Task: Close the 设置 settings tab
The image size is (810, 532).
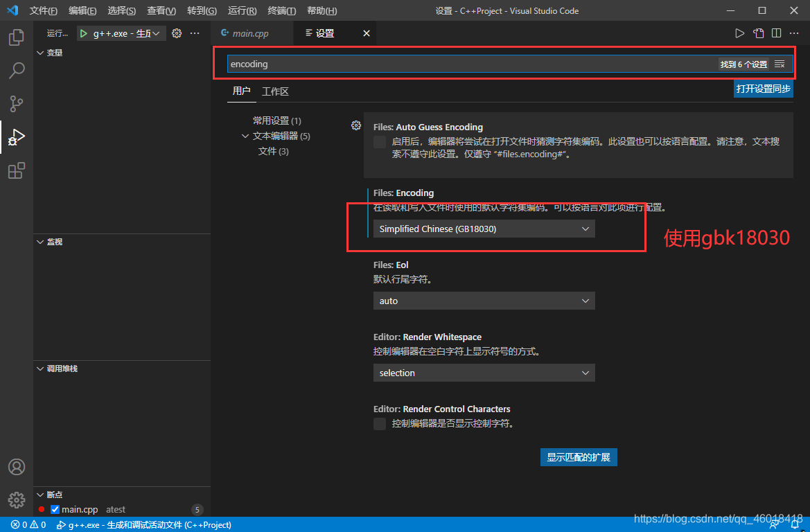Action: click(367, 33)
